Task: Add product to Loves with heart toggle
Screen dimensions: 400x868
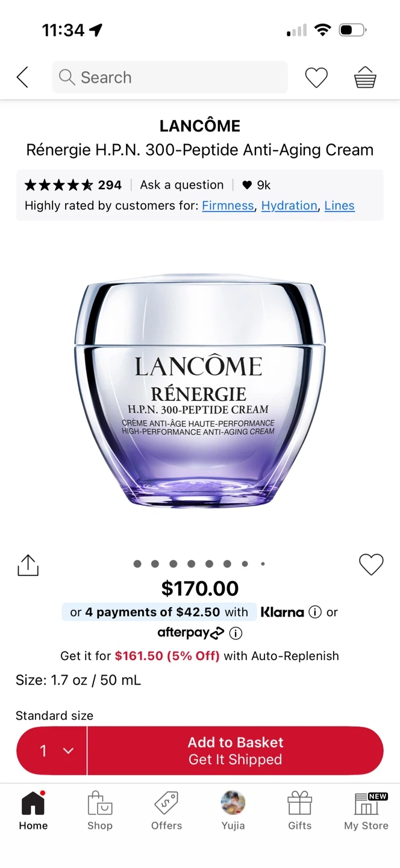Action: coord(371,564)
